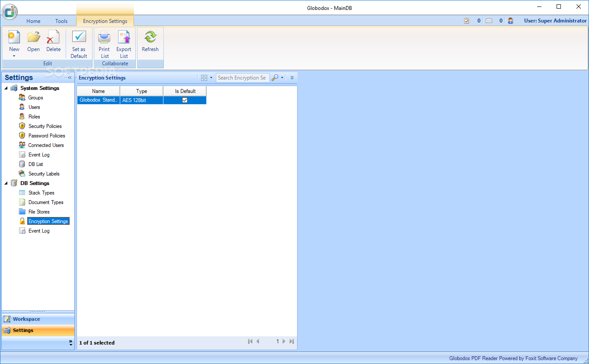The height and width of the screenshot is (364, 589).
Task: Open Roles in System Settings
Action: coord(34,117)
